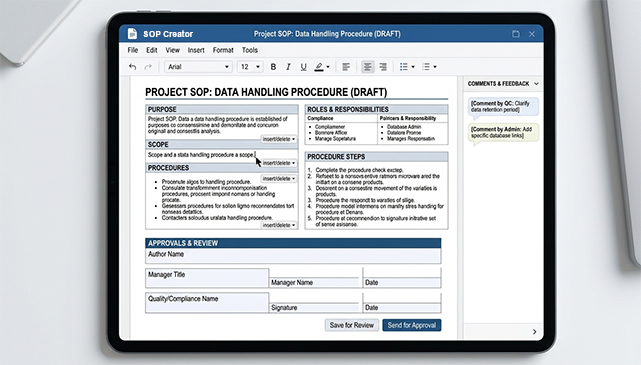
Task: Open the Format menu
Action: (223, 50)
